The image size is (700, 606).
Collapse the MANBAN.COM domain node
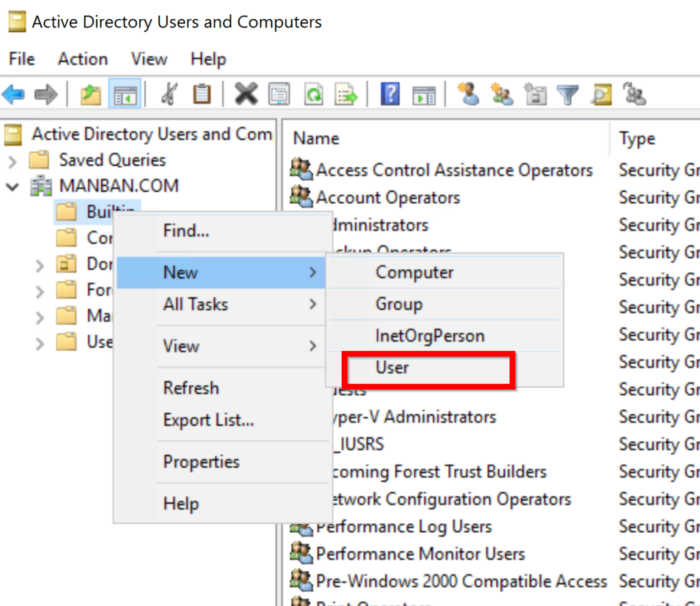click(11, 185)
